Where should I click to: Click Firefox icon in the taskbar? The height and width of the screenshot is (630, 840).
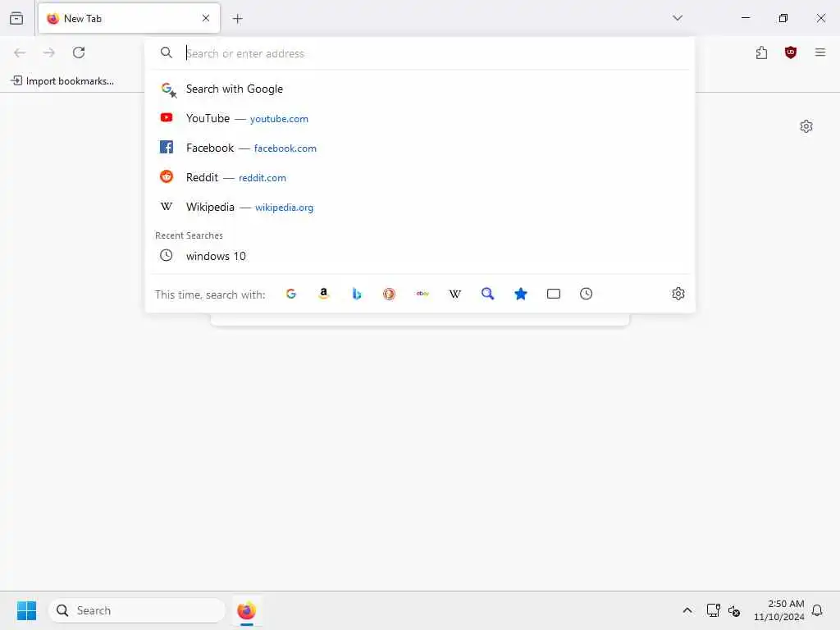click(x=246, y=610)
